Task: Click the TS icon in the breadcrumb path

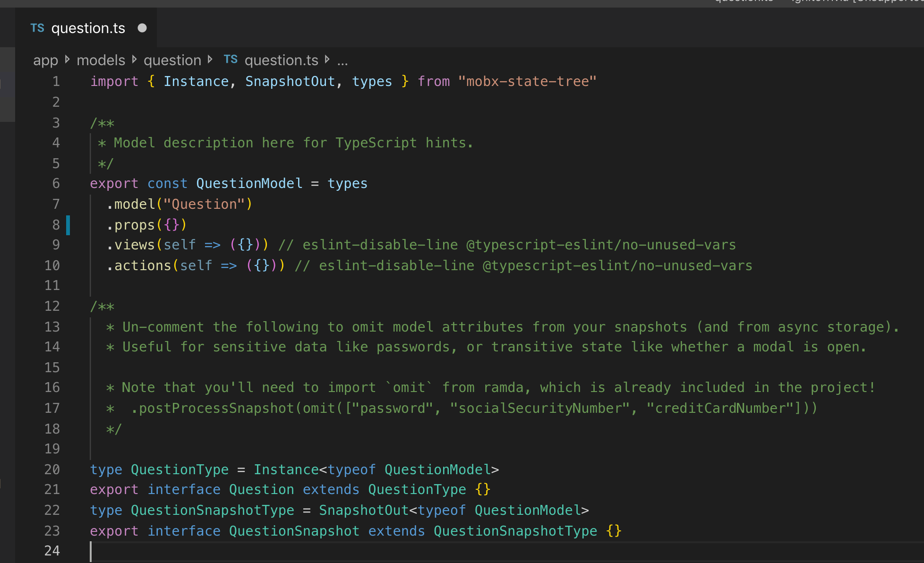Action: click(231, 60)
